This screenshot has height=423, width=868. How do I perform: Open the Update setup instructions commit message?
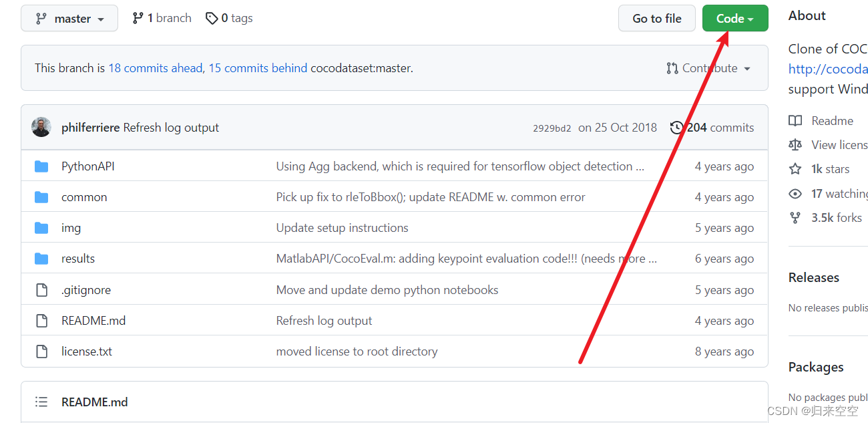point(343,228)
